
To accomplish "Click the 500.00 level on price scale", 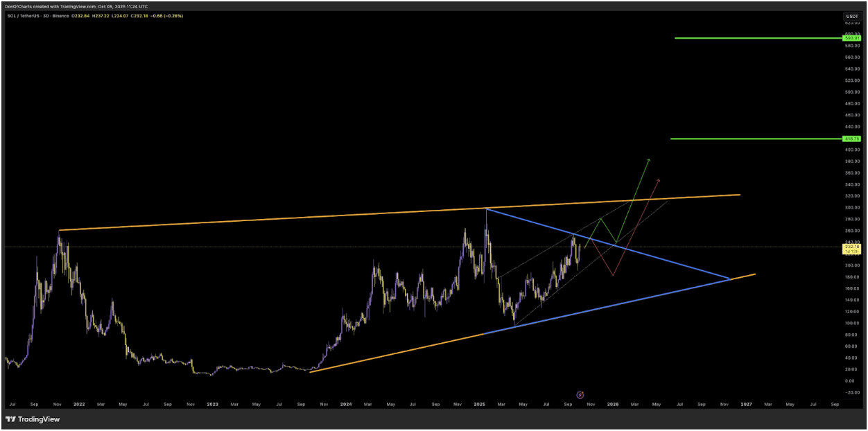I will pos(851,92).
